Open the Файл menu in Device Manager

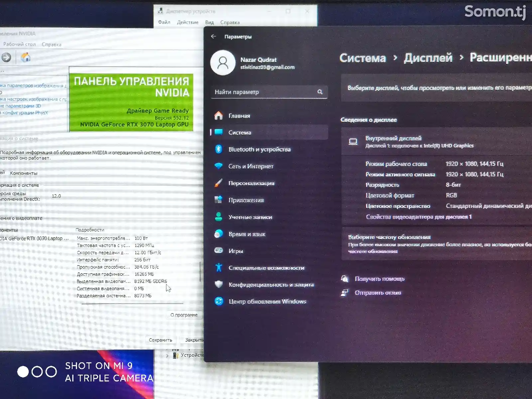(164, 22)
